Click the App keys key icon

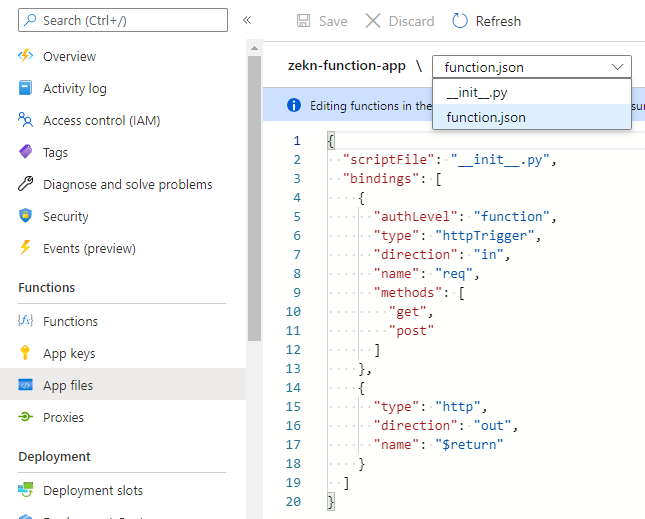click(x=26, y=353)
